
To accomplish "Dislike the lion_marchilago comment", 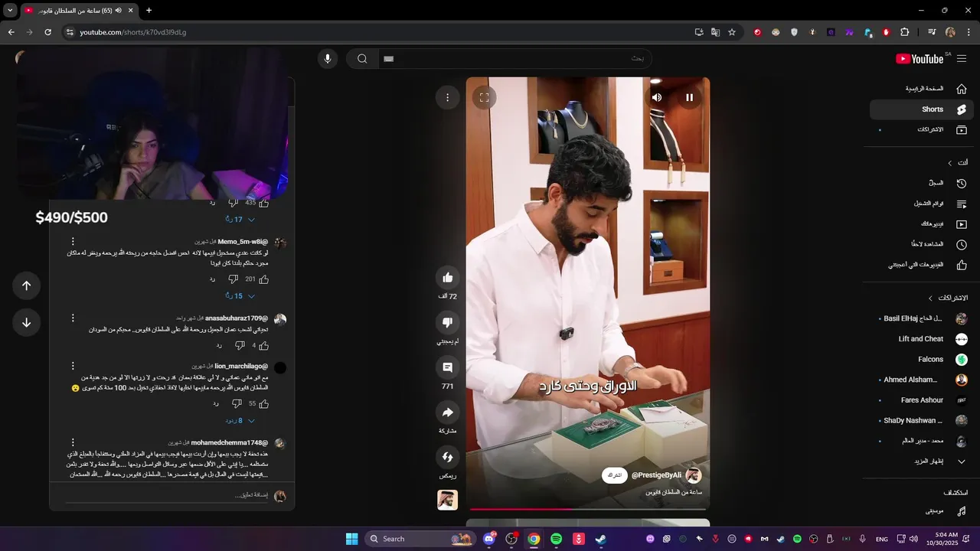I will click(x=237, y=403).
